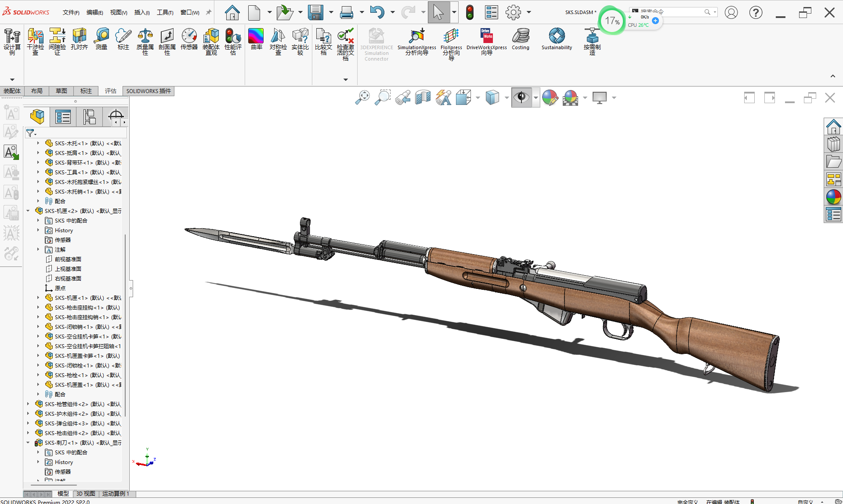Switch to 运动算例 1 tab

tap(116, 494)
